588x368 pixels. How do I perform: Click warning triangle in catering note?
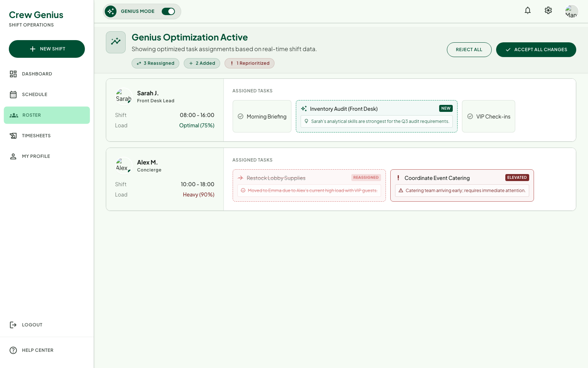[x=401, y=190]
